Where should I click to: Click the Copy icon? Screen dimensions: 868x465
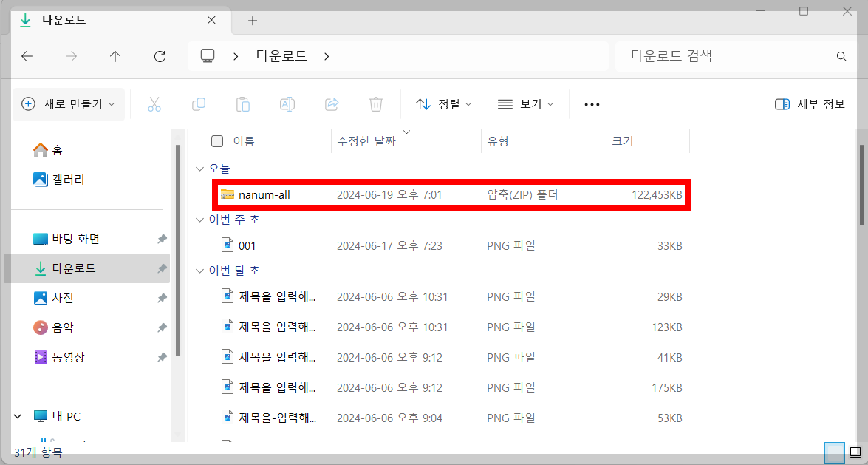pos(198,104)
